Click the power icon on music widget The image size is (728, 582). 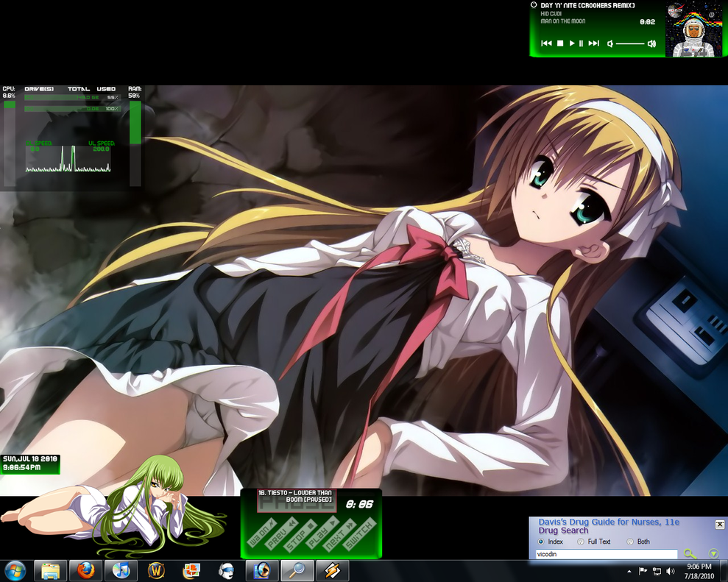click(x=534, y=5)
